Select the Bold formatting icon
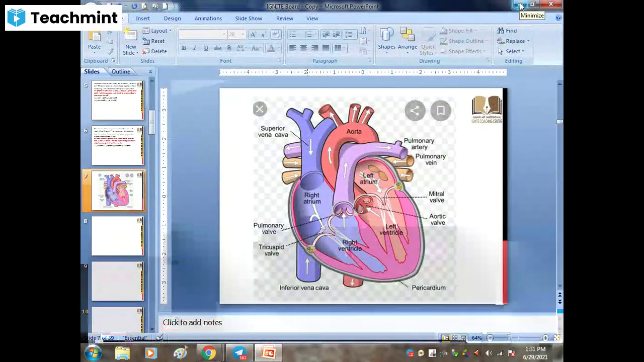Viewport: 644px width, 362px height. tap(184, 48)
